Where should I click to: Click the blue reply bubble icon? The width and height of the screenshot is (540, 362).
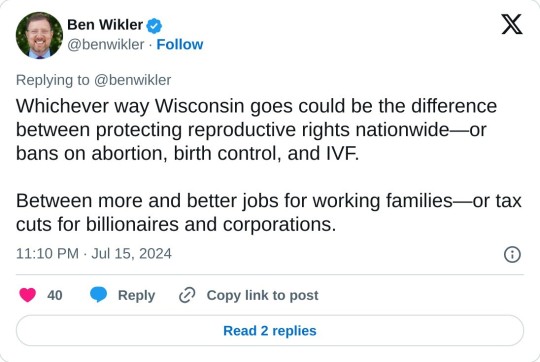[x=98, y=295]
